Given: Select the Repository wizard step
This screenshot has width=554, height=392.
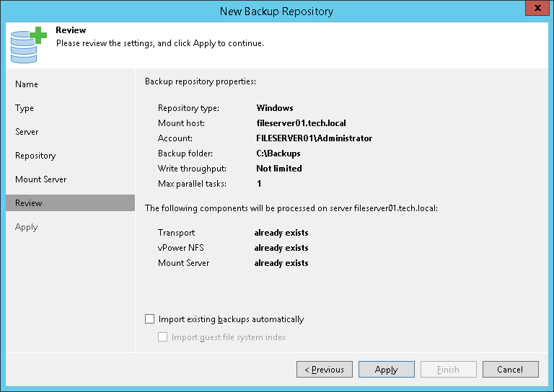Looking at the screenshot, I should tap(35, 156).
